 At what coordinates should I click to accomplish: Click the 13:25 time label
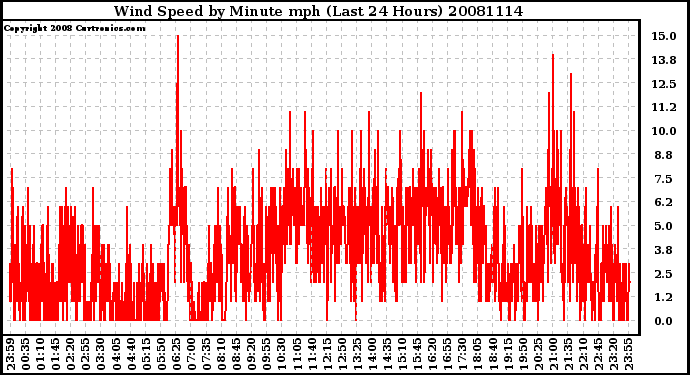[356, 354]
